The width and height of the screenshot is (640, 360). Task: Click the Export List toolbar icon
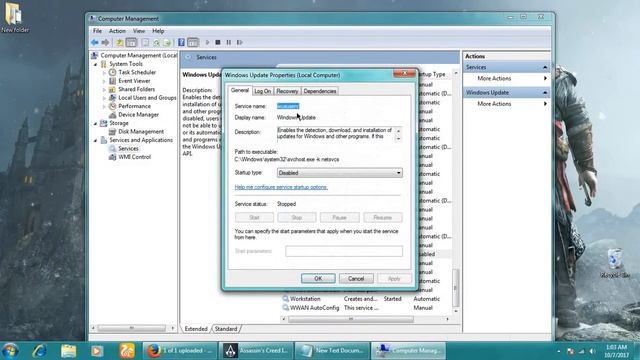[167, 42]
